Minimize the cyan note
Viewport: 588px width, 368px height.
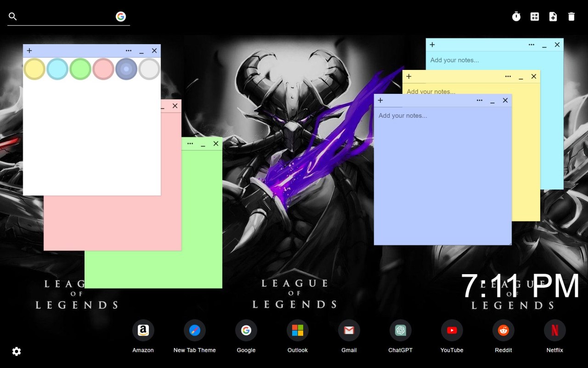click(x=544, y=45)
